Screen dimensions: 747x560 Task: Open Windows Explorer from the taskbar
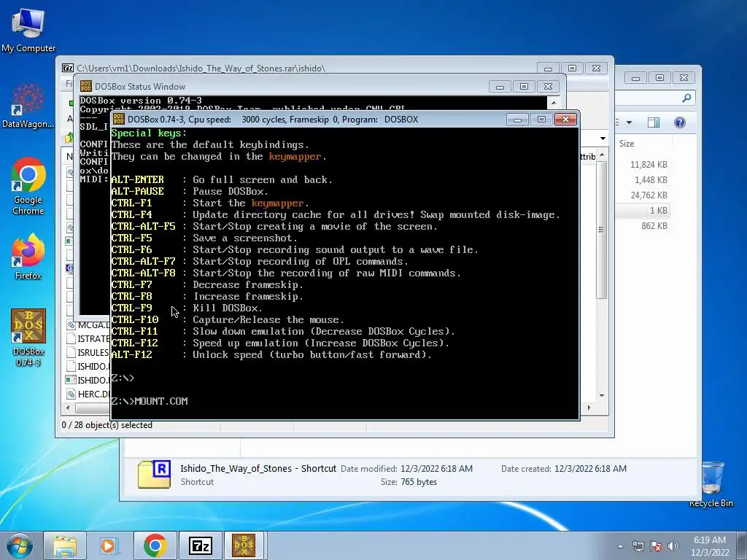[65, 545]
